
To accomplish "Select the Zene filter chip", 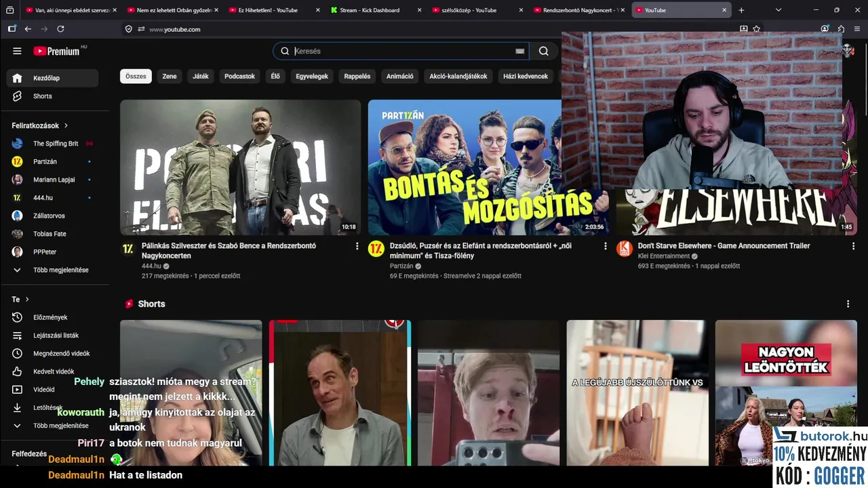I will [170, 76].
